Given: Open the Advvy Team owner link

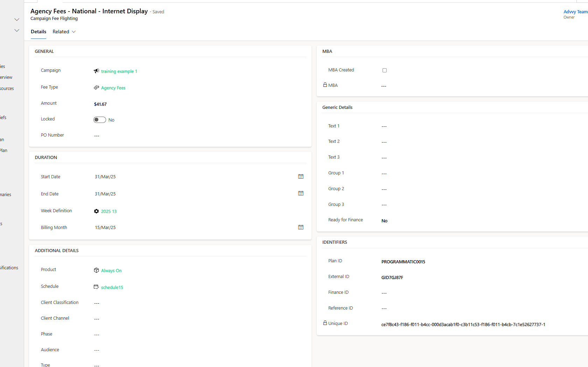Looking at the screenshot, I should tap(575, 12).
